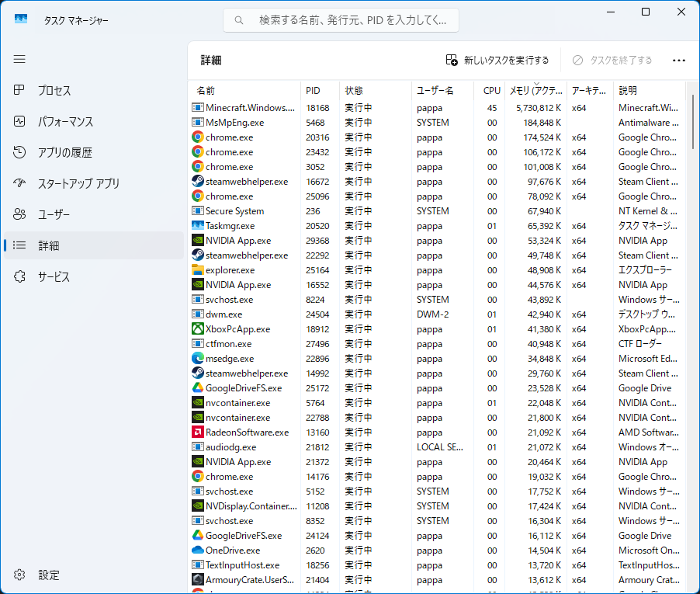This screenshot has height=594, width=700.
Task: Click the OneDrive.exe cloud icon
Action: point(198,550)
